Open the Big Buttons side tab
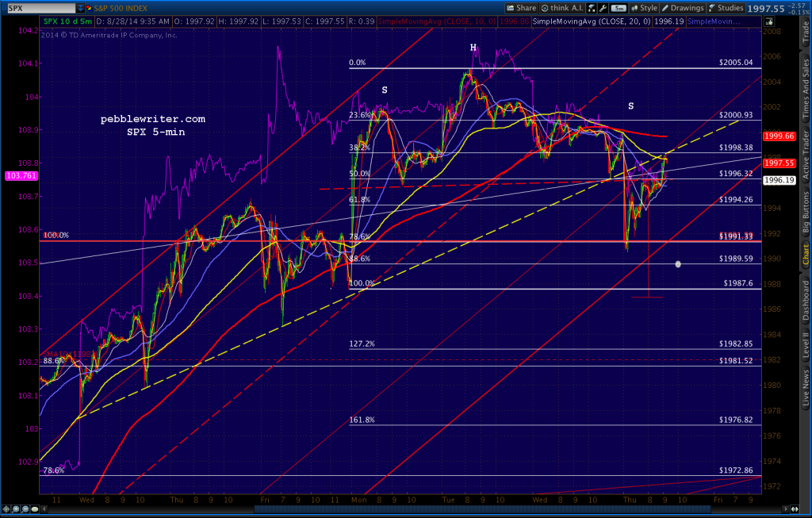 pyautogui.click(x=806, y=211)
